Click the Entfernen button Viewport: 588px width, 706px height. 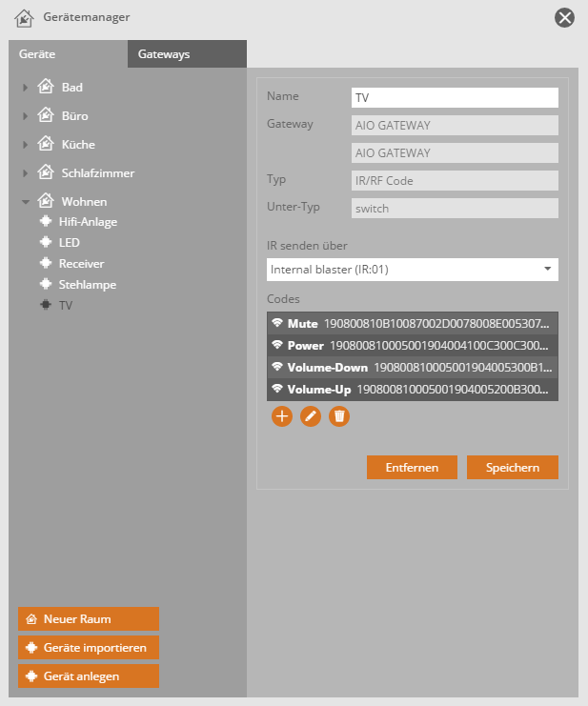tap(412, 468)
